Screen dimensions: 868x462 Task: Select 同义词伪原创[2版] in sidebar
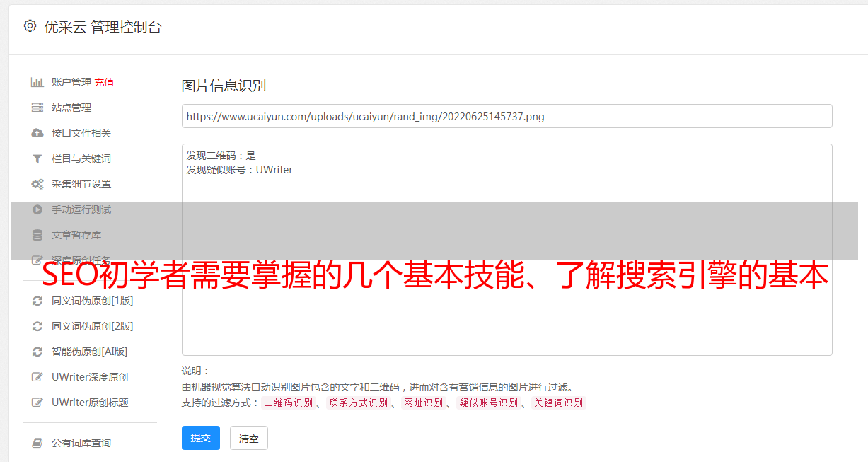point(93,326)
